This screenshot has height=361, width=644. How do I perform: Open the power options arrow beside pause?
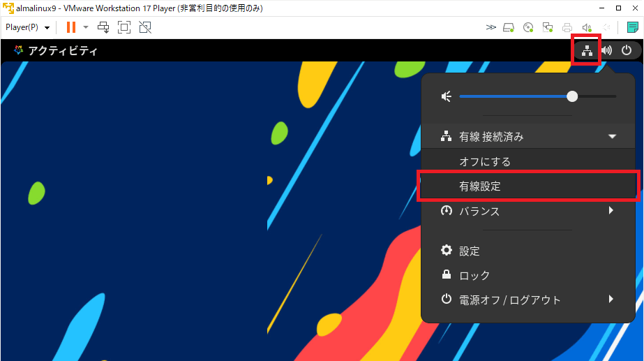tap(86, 27)
